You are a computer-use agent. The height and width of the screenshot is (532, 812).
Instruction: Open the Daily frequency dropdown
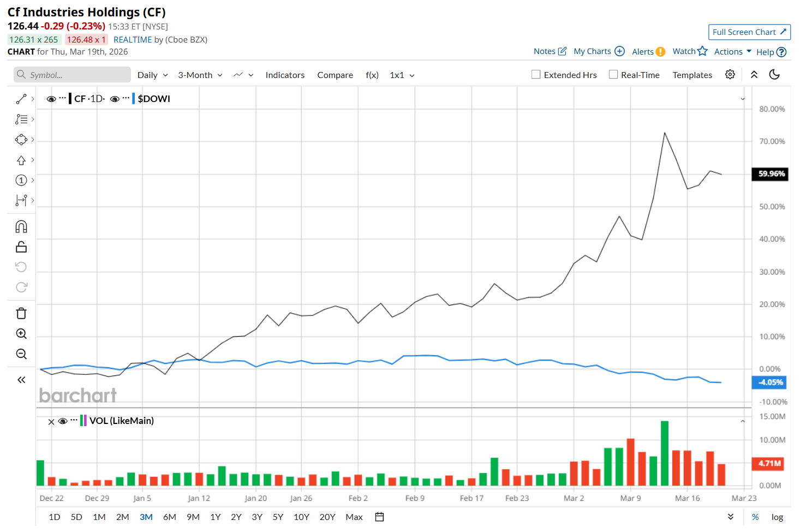(153, 75)
